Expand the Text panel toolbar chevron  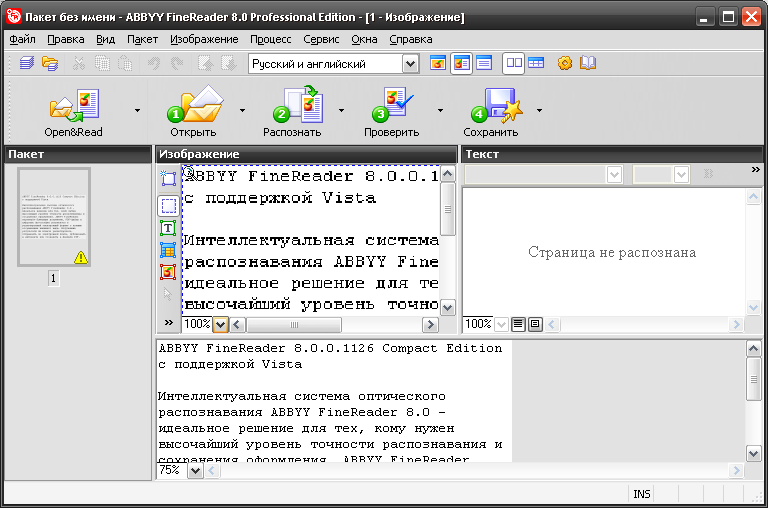pos(755,169)
